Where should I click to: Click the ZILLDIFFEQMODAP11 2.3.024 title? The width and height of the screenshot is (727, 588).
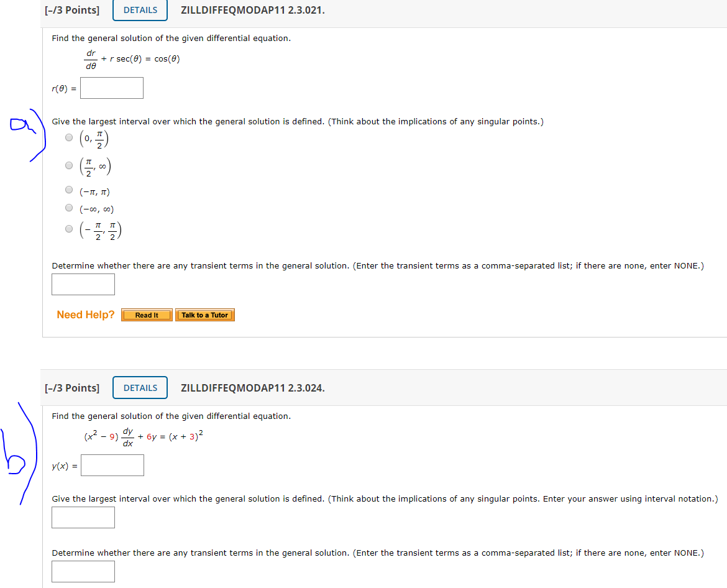pos(252,387)
